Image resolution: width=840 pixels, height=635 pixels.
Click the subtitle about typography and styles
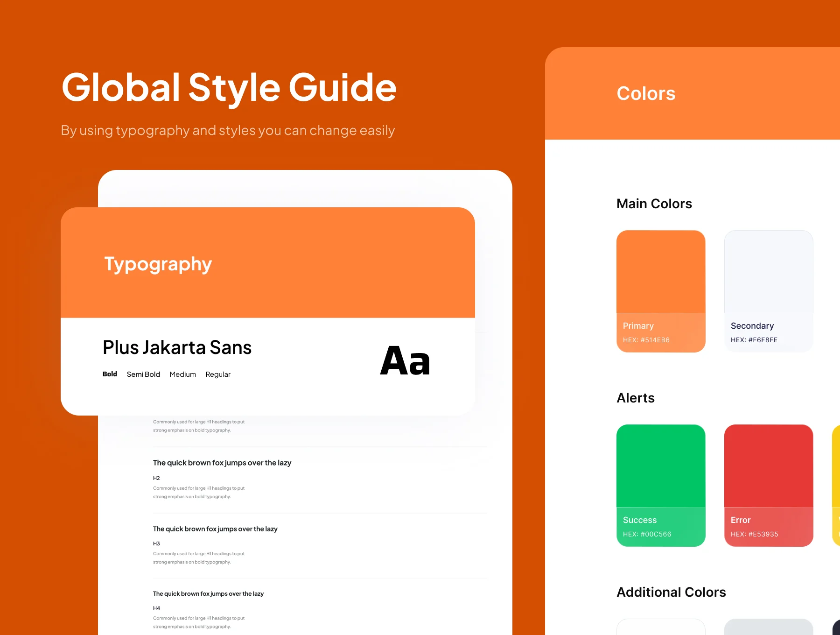point(228,130)
